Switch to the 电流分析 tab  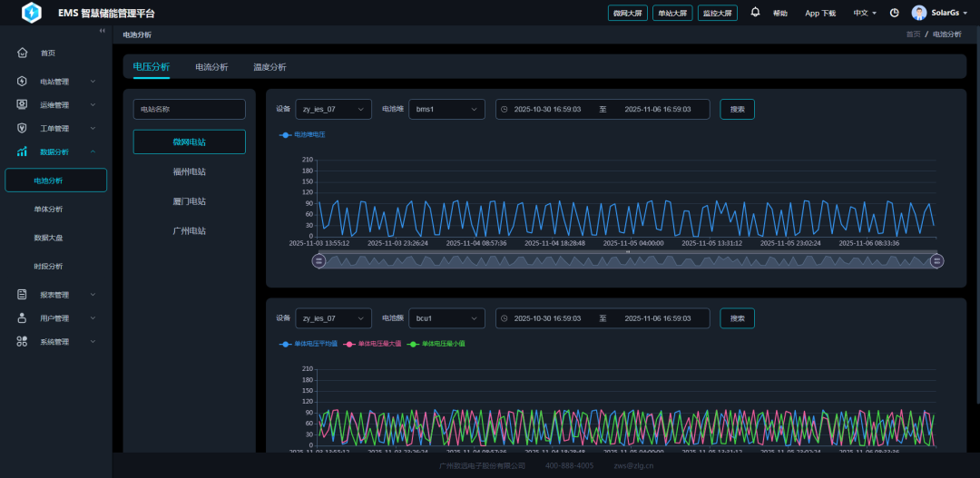(211, 67)
